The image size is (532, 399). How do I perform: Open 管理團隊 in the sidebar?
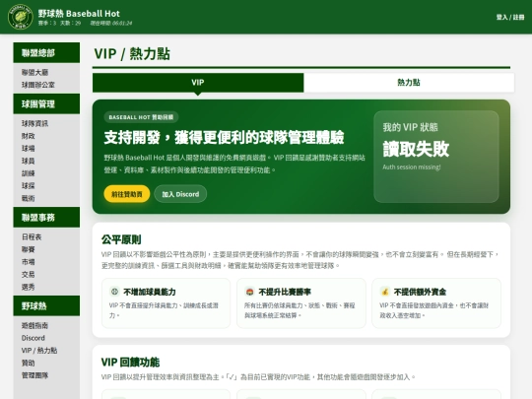[34, 375]
